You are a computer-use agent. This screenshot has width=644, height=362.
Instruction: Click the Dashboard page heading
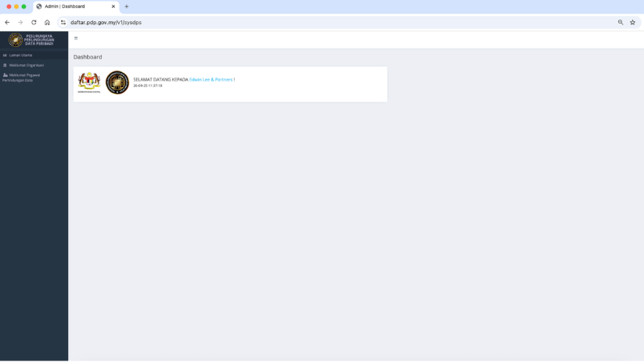tap(88, 57)
